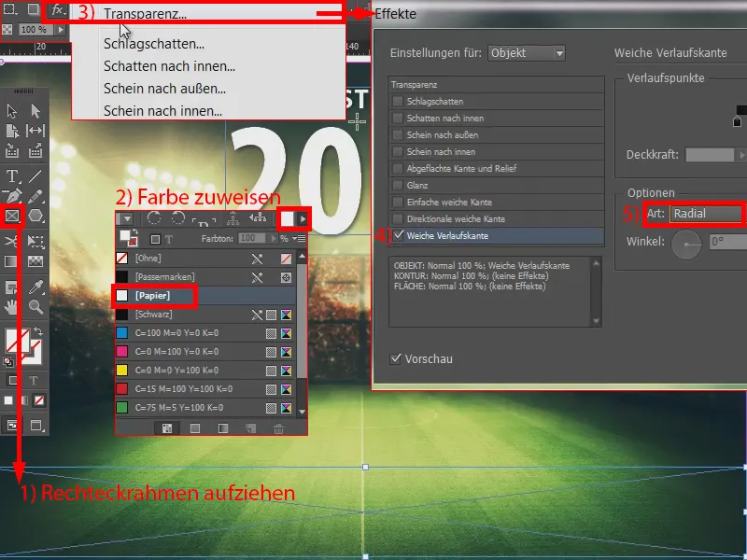This screenshot has width=747, height=560.
Task: Enable the Schatten nach innen checkbox
Action: (398, 119)
